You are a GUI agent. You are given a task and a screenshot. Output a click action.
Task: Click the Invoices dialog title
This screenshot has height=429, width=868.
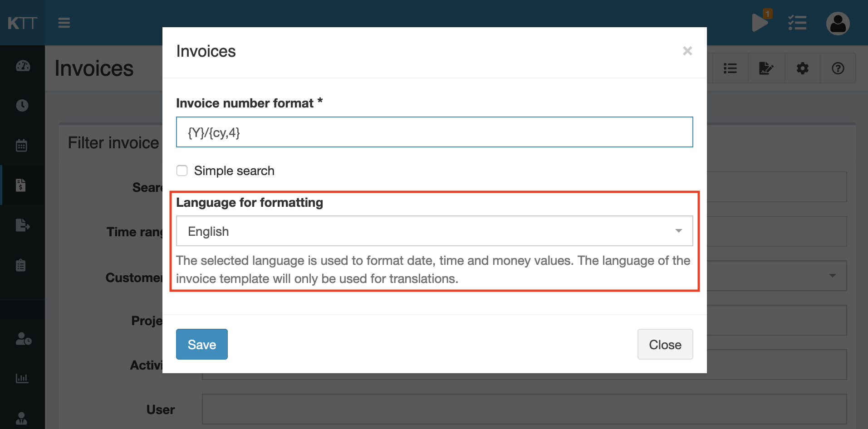point(206,51)
